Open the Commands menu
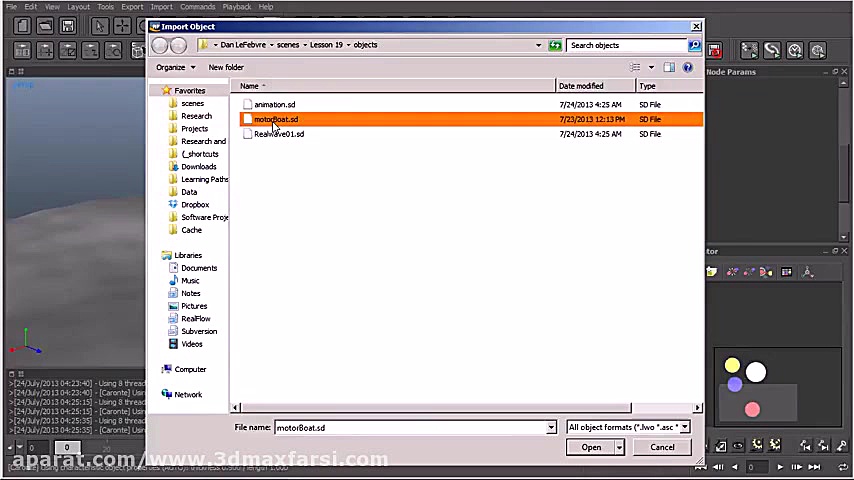854x480 pixels. (198, 7)
